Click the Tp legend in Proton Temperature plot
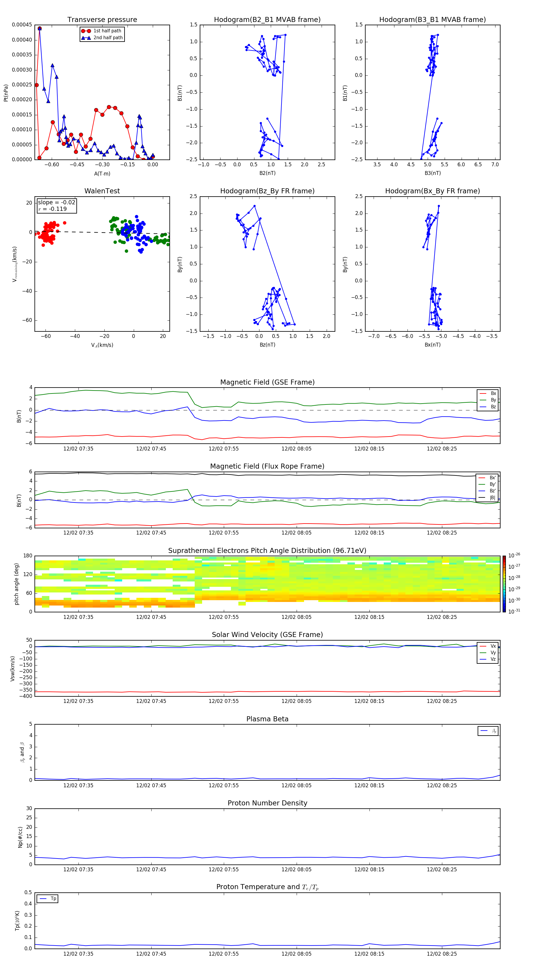This screenshot has width=535, height=980. [47, 899]
